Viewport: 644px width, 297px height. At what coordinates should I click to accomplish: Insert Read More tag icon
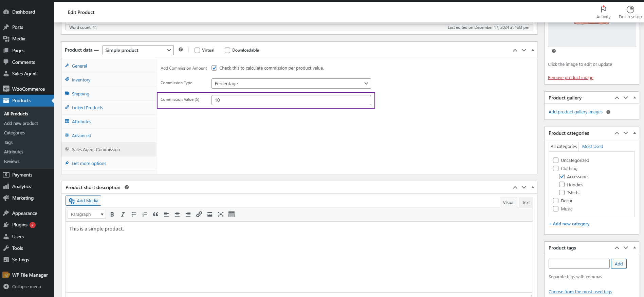coord(210,214)
